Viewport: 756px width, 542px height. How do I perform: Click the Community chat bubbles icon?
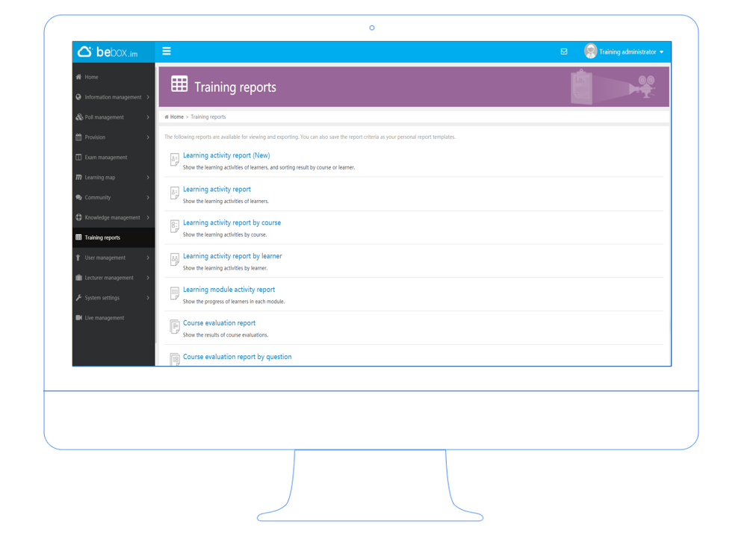tap(78, 198)
